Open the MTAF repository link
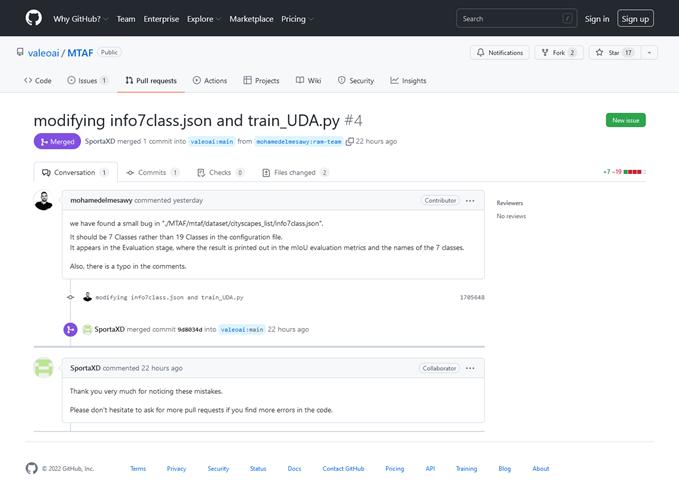 point(80,53)
